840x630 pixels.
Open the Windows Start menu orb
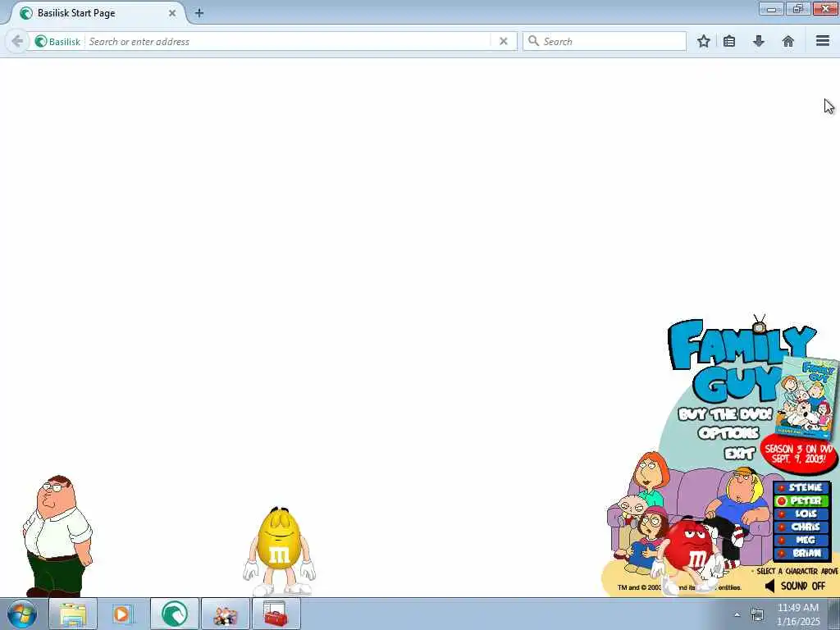[x=22, y=614]
